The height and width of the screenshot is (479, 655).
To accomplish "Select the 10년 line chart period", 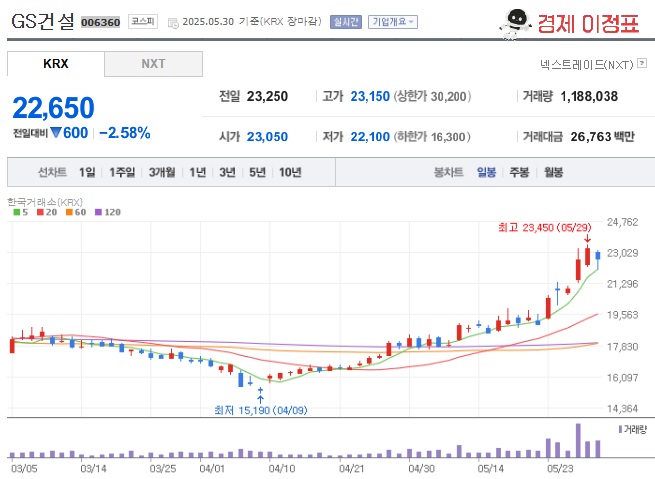I will click(290, 172).
